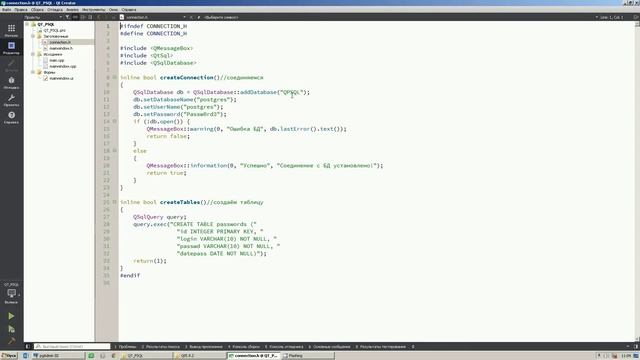Start debugging with the play-bug button
The image size is (640, 360).
click(11, 329)
